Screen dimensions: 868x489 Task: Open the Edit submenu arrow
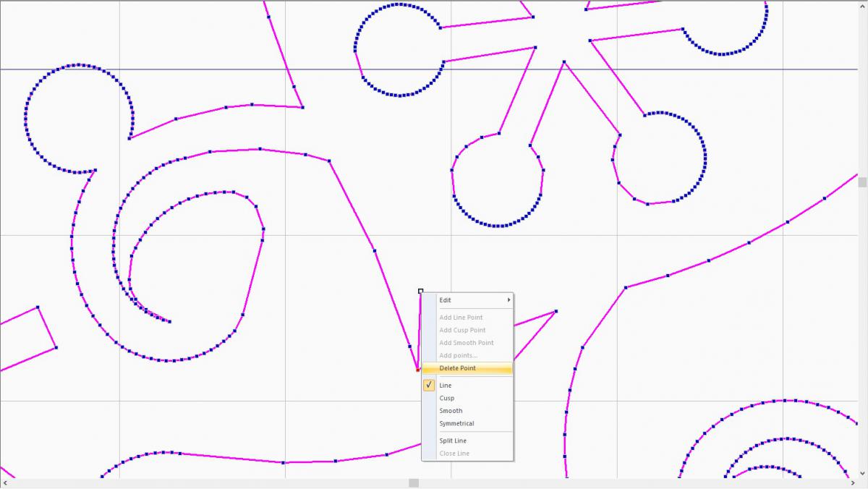(x=509, y=300)
